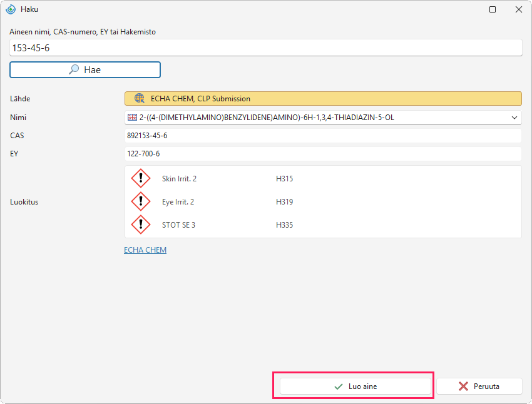Click the EY field with 122-700-6
This screenshot has width=532, height=404.
pyautogui.click(x=323, y=154)
